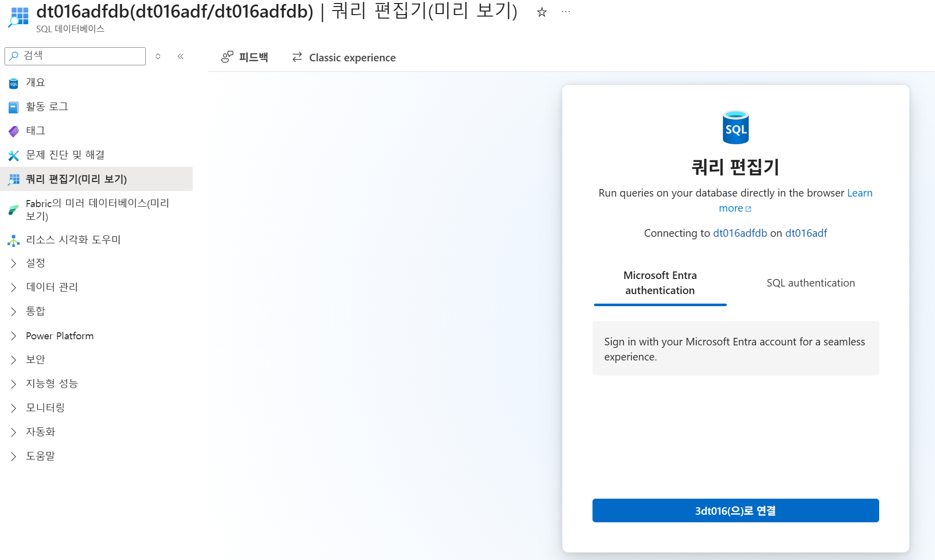Expand the 보안 section
The width and height of the screenshot is (935, 560).
click(14, 360)
